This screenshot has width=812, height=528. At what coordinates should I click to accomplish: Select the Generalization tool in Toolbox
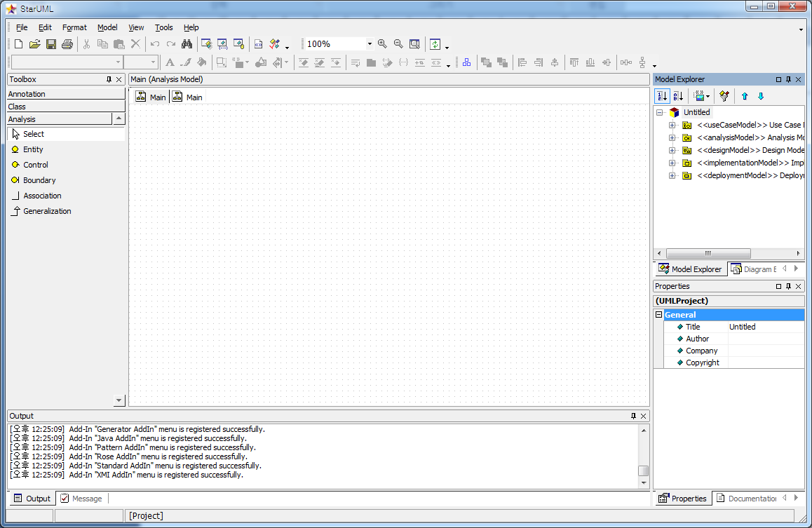point(67,211)
